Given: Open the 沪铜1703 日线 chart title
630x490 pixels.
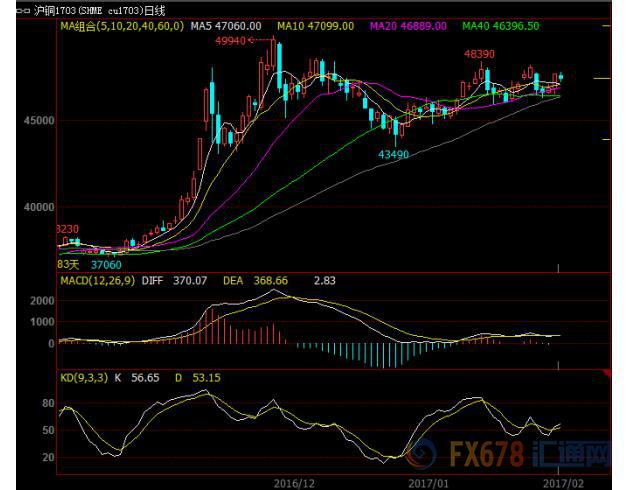Looking at the screenshot, I should click(x=102, y=8).
